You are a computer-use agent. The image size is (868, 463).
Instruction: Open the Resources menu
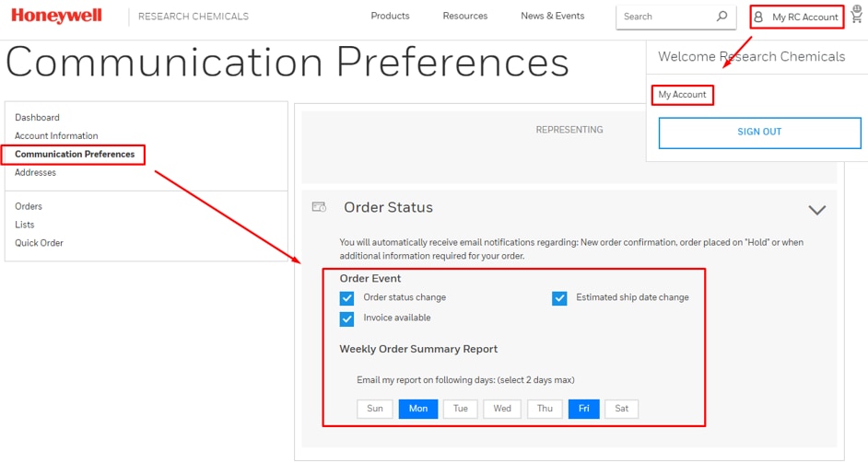[464, 16]
